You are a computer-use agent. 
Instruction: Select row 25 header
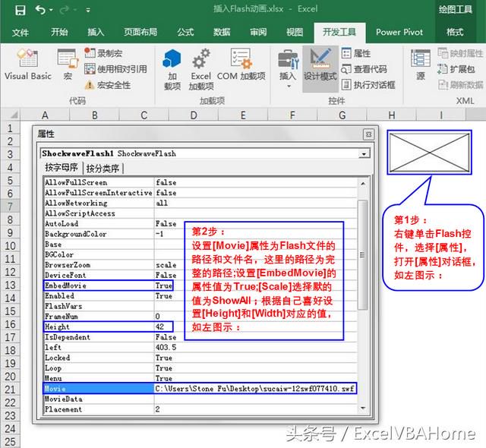click(10, 442)
